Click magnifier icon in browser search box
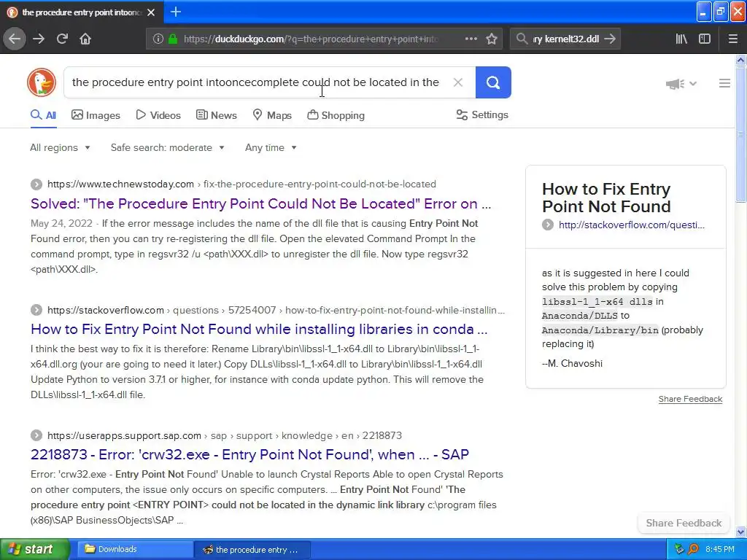The height and width of the screenshot is (560, 747). 522,39
